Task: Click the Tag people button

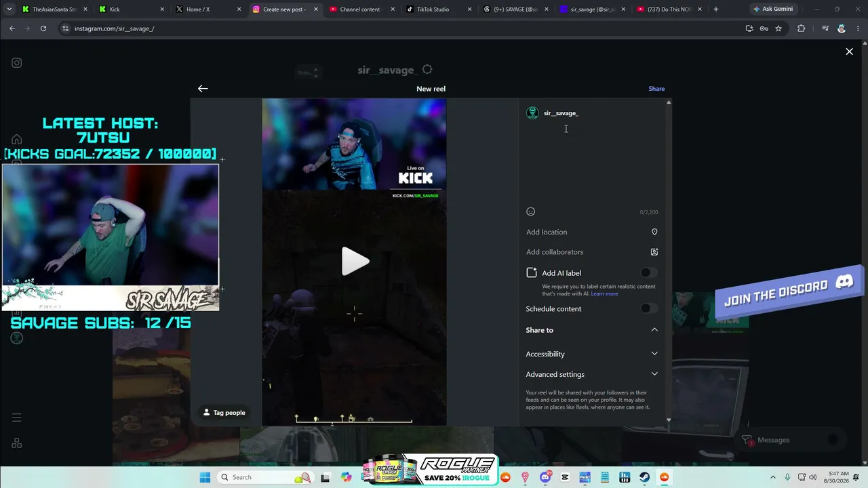Action: click(x=224, y=412)
